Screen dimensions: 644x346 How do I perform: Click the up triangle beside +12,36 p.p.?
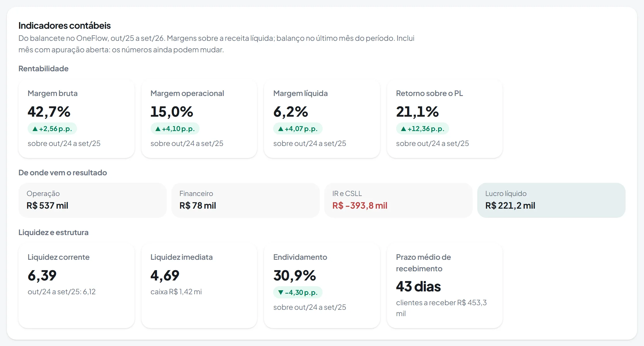click(x=403, y=129)
